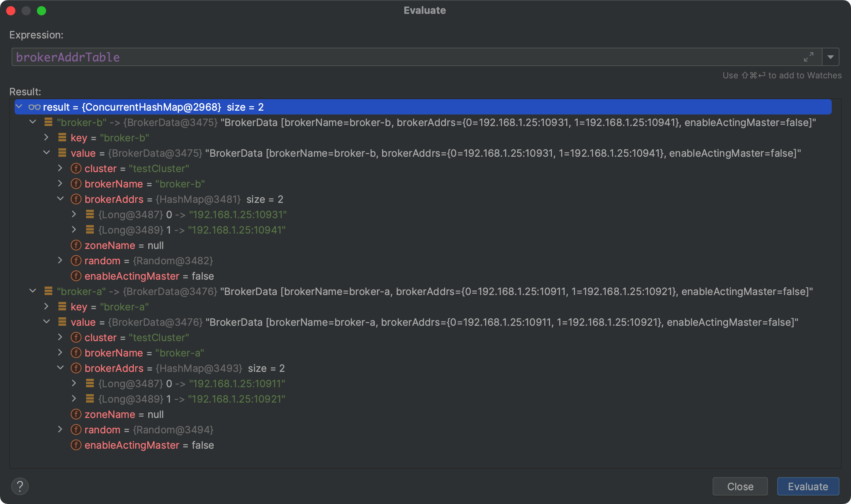Click field icon of cluster under broker-b
Image resolution: width=851 pixels, height=504 pixels.
[x=76, y=168]
